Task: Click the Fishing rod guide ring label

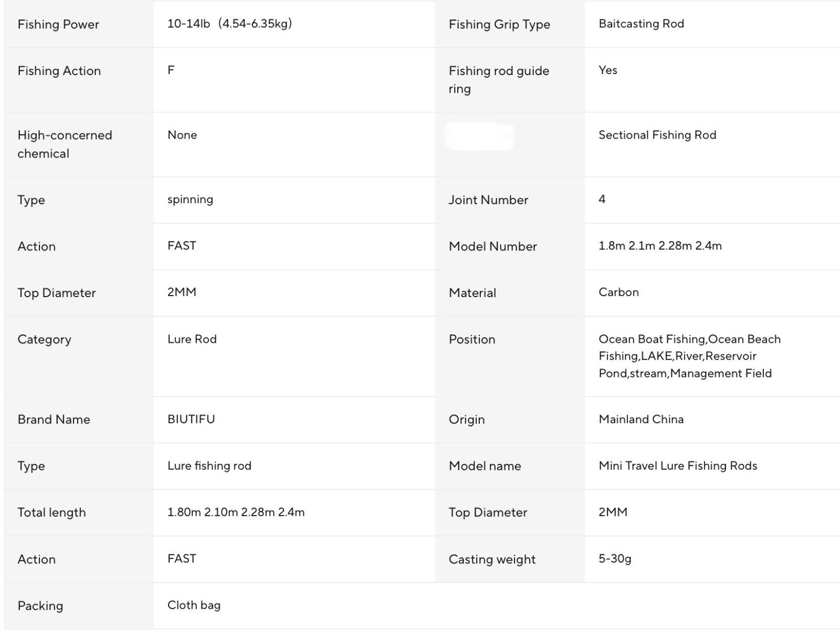Action: (x=499, y=80)
